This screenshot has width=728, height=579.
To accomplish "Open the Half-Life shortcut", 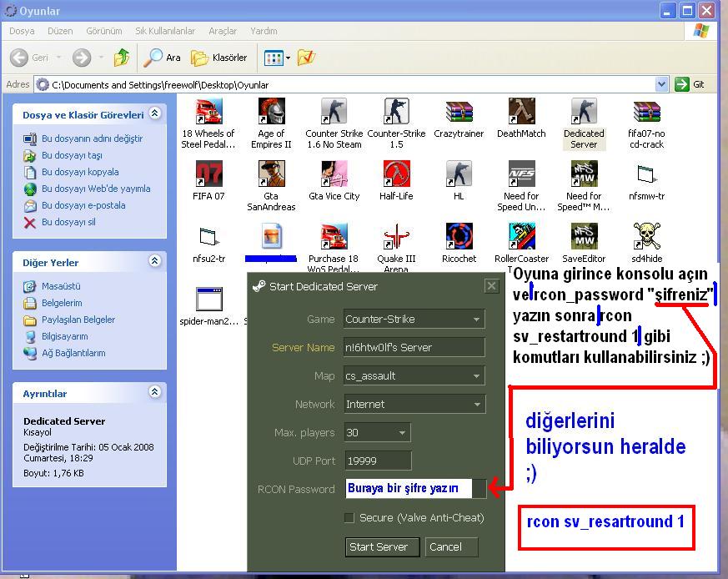I will 396,181.
